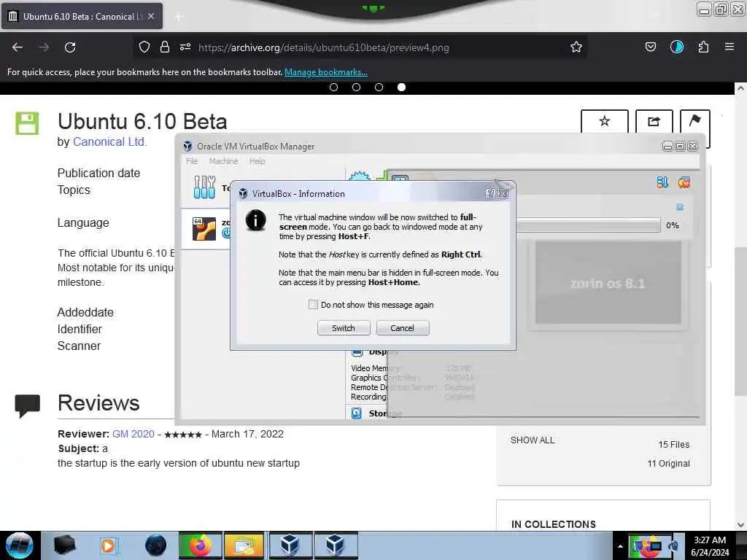Click the Storage section icon in VirtualBox details
Image resolution: width=747 pixels, height=560 pixels.
pyautogui.click(x=356, y=413)
